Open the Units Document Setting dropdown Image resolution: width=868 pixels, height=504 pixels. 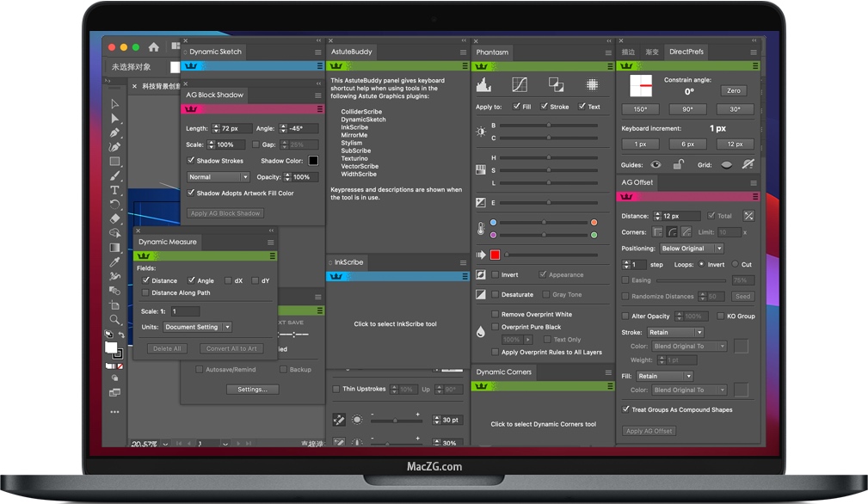pos(198,327)
